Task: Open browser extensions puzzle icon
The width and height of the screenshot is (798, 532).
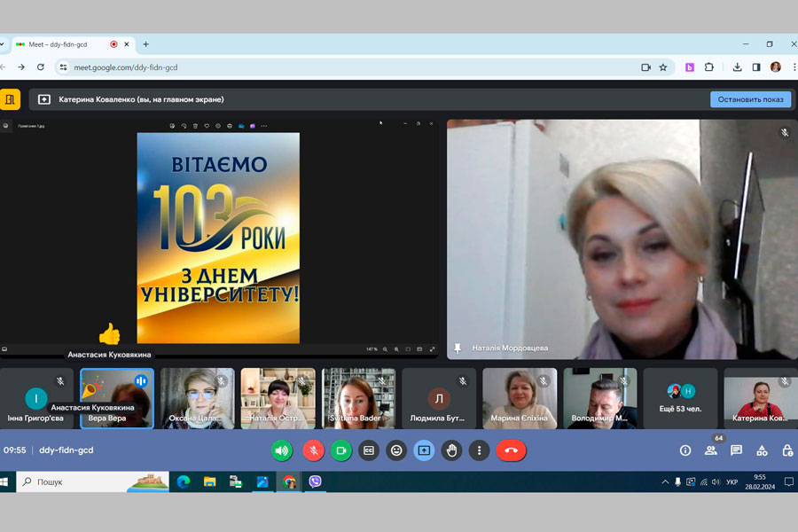Action: click(x=709, y=67)
